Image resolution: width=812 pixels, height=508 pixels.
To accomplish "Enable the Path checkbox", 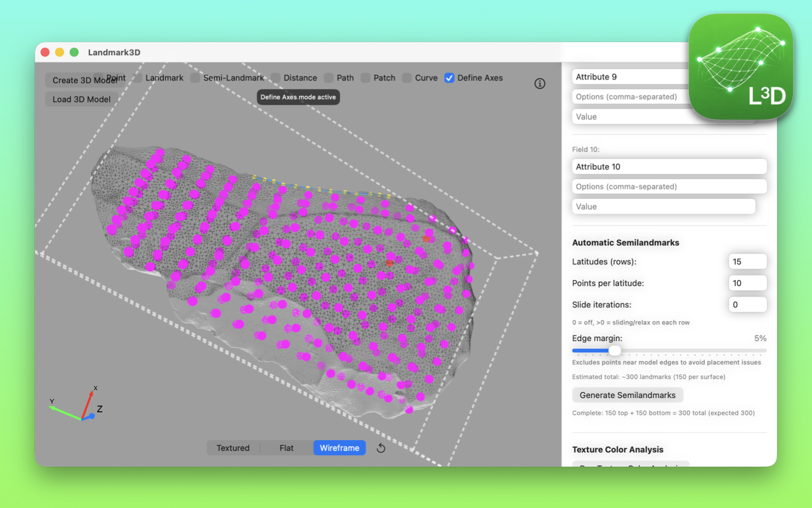I will pos(329,77).
